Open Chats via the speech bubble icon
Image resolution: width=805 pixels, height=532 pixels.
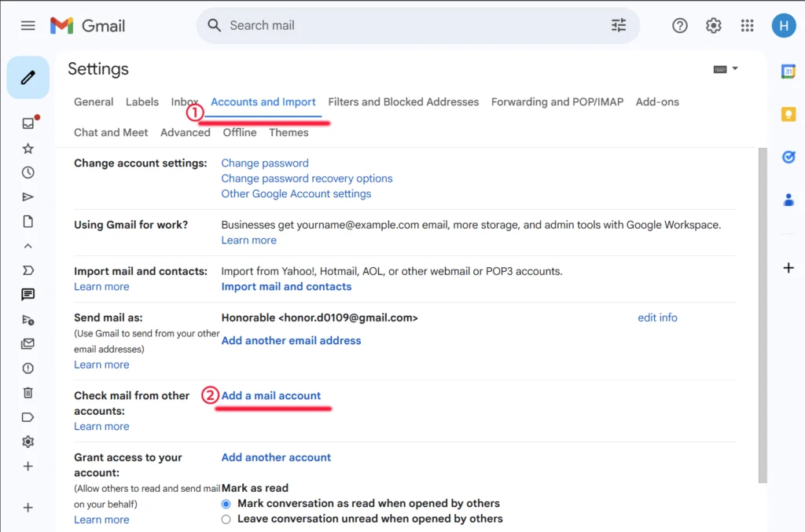pyautogui.click(x=28, y=295)
